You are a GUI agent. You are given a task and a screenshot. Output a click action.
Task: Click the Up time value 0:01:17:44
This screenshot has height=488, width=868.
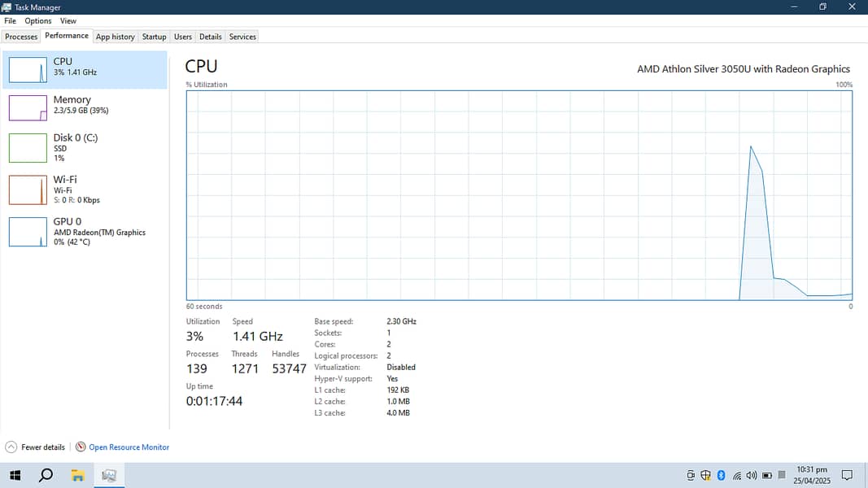214,401
